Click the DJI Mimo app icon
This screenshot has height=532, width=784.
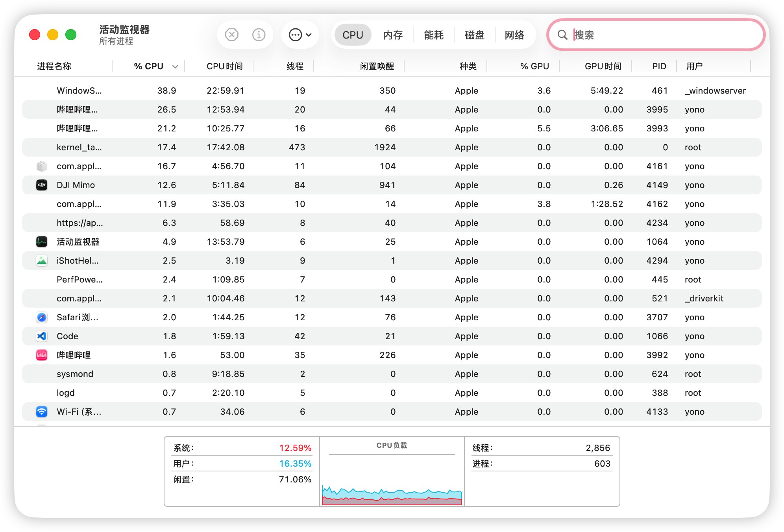pyautogui.click(x=42, y=185)
